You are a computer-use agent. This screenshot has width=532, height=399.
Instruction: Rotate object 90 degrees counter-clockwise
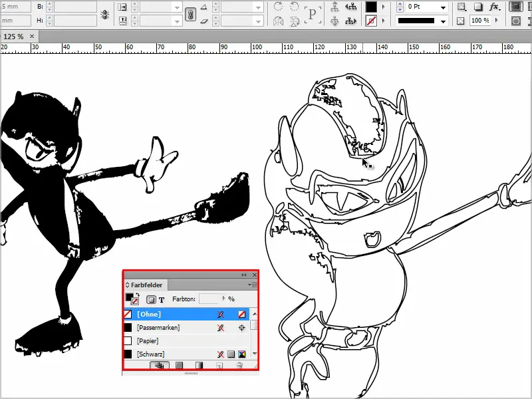295,7
